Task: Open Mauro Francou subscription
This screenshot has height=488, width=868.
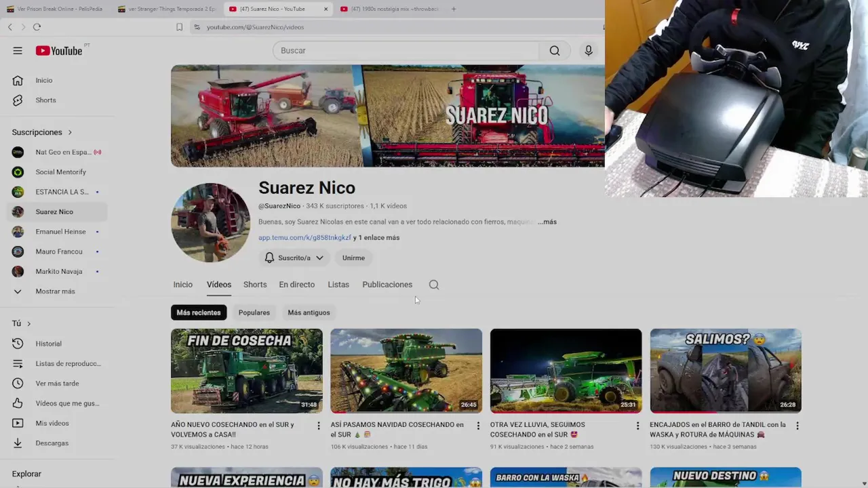Action: point(57,251)
